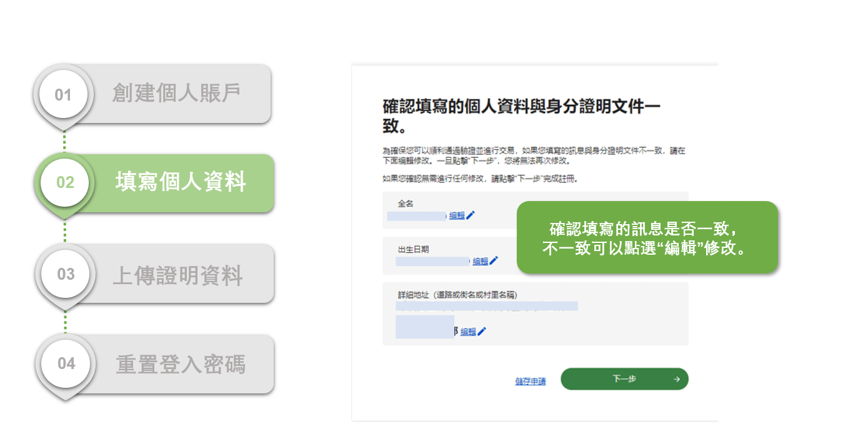Image resolution: width=868 pixels, height=439 pixels.
Task: Select the 填寫個人資料 step item
Action: coord(154,182)
